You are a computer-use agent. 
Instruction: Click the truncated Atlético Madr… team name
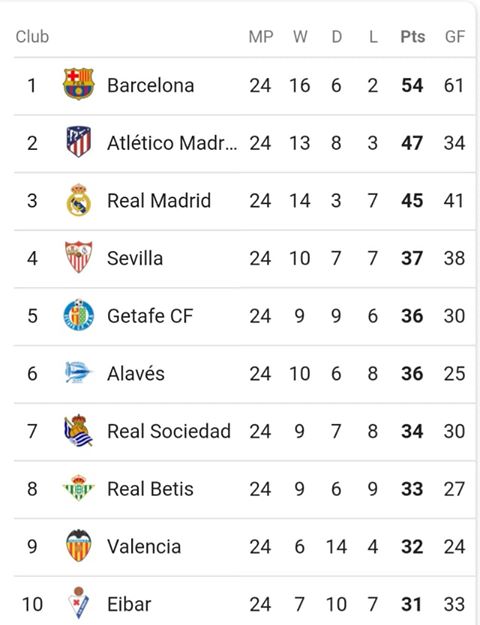(172, 143)
